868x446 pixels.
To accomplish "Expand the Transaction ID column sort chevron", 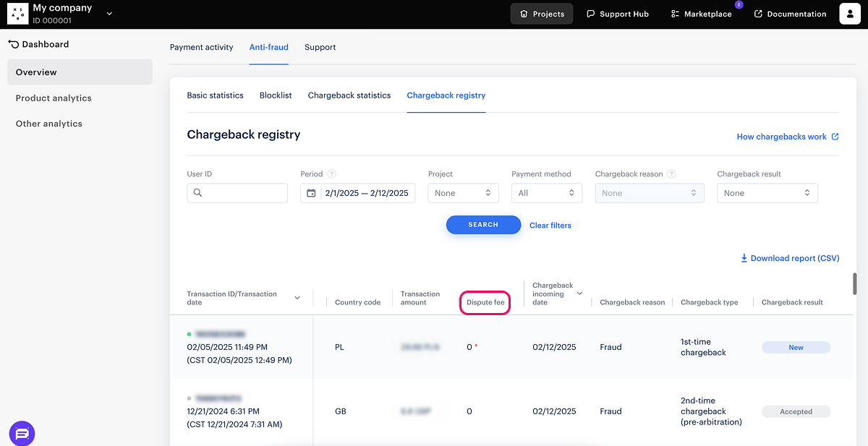I will [297, 298].
